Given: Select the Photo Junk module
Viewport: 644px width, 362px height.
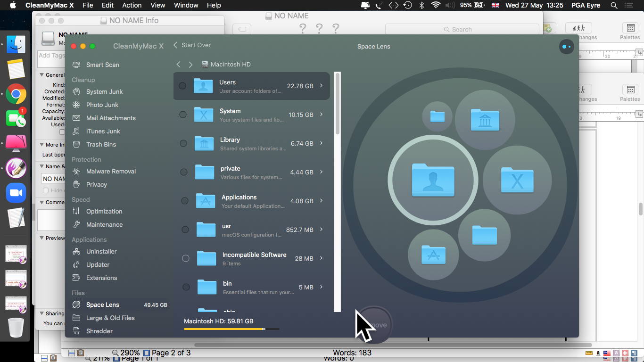Looking at the screenshot, I should 96,105.
